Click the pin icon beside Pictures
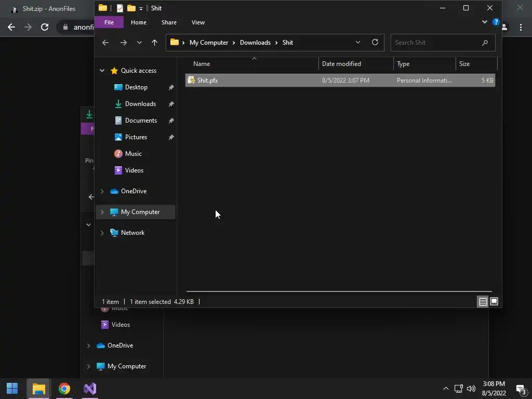The image size is (532, 399). (x=171, y=137)
